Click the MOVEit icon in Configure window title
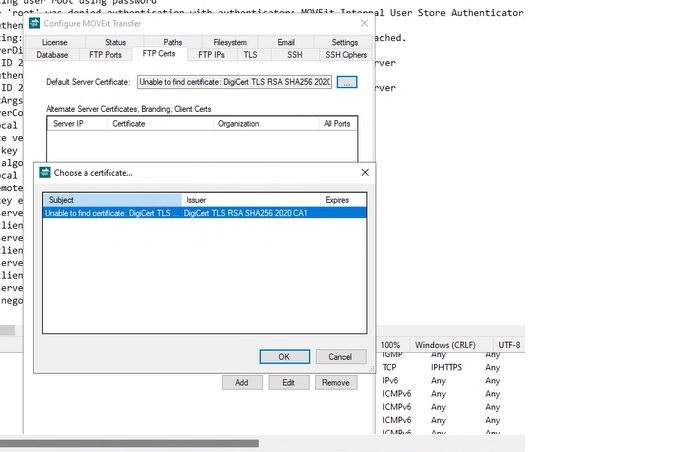Viewport: 697px width, 452px height. (34, 23)
